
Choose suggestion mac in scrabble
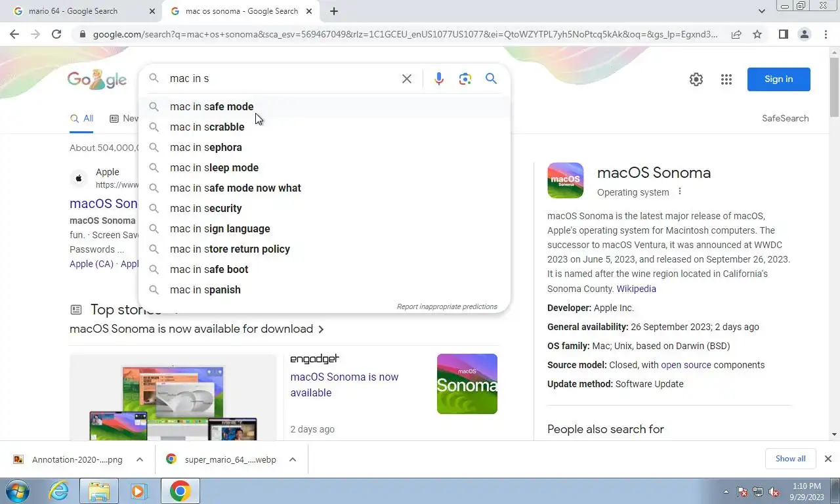click(x=324, y=127)
